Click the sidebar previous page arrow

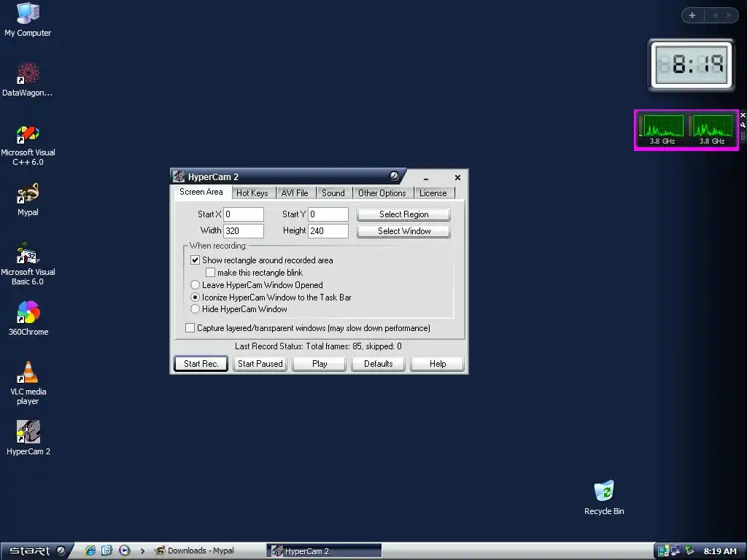[x=715, y=15]
